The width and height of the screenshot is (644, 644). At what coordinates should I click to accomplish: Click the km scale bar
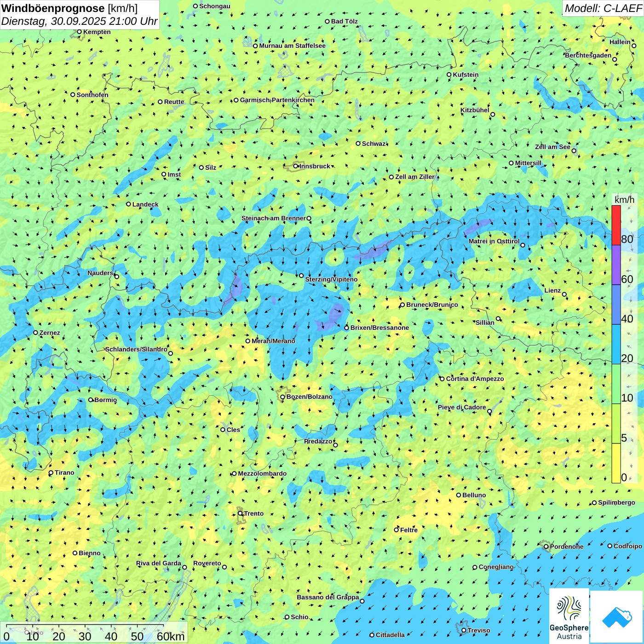pos(94,633)
